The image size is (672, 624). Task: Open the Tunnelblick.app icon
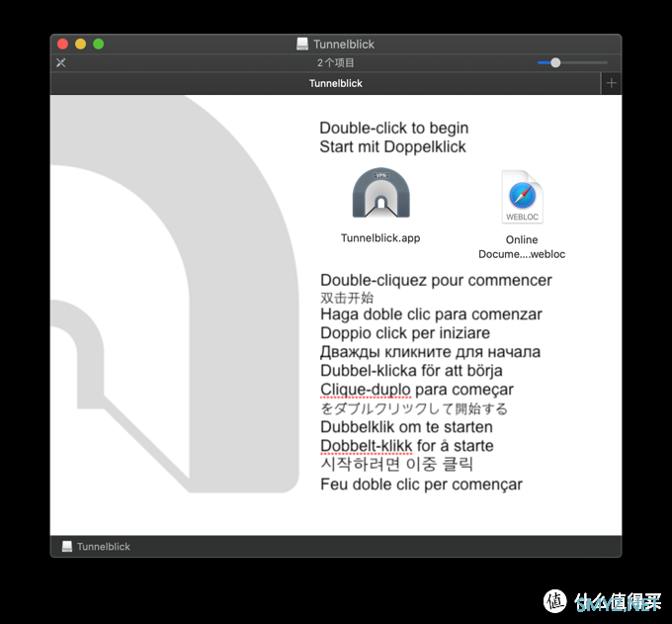tap(381, 193)
